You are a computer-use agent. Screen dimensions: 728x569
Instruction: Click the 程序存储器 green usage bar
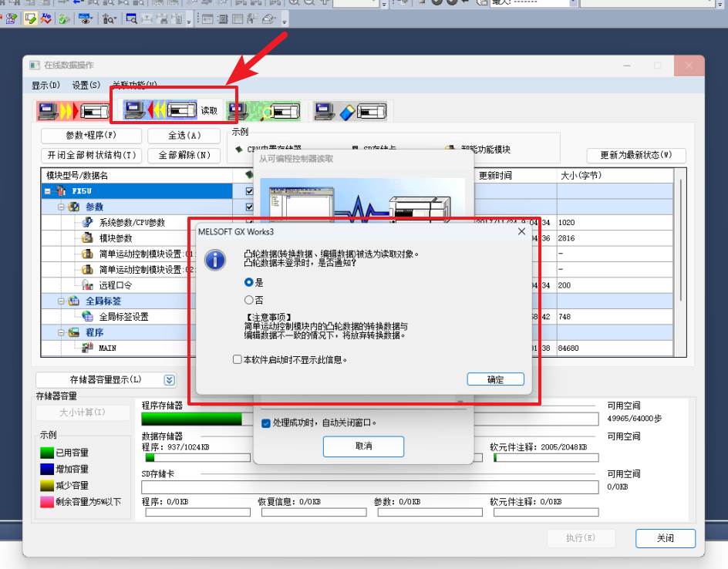point(192,419)
